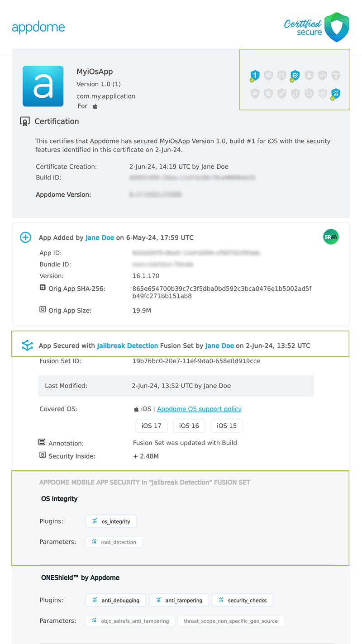Click the green SRM badge
362x644 pixels.
(331, 237)
